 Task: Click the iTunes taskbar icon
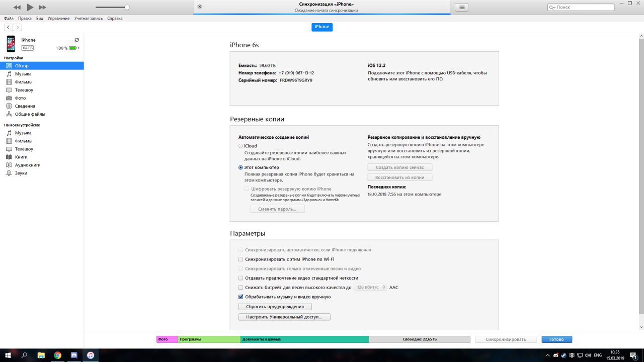coord(90,355)
